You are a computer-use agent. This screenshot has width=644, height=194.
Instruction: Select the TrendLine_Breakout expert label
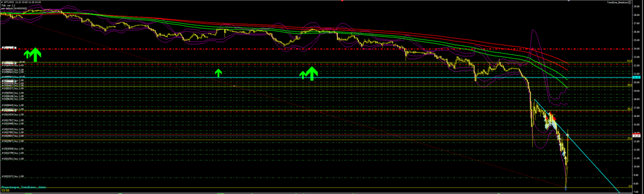point(617,2)
